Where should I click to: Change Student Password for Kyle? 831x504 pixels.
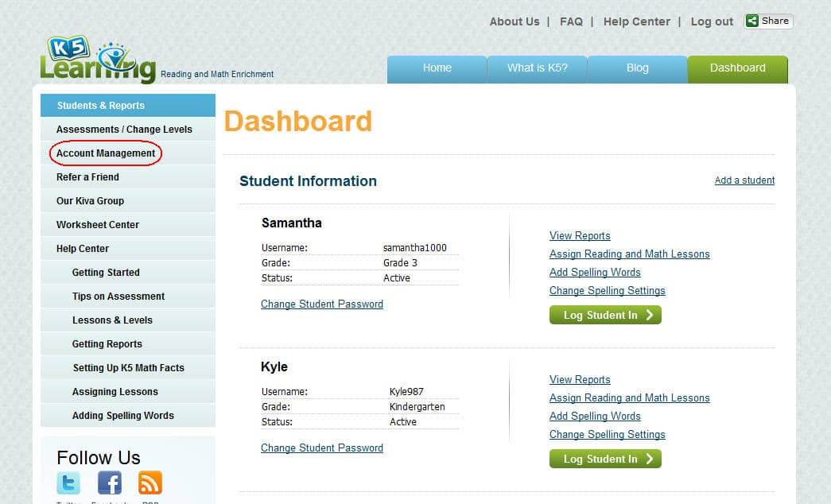(x=322, y=448)
